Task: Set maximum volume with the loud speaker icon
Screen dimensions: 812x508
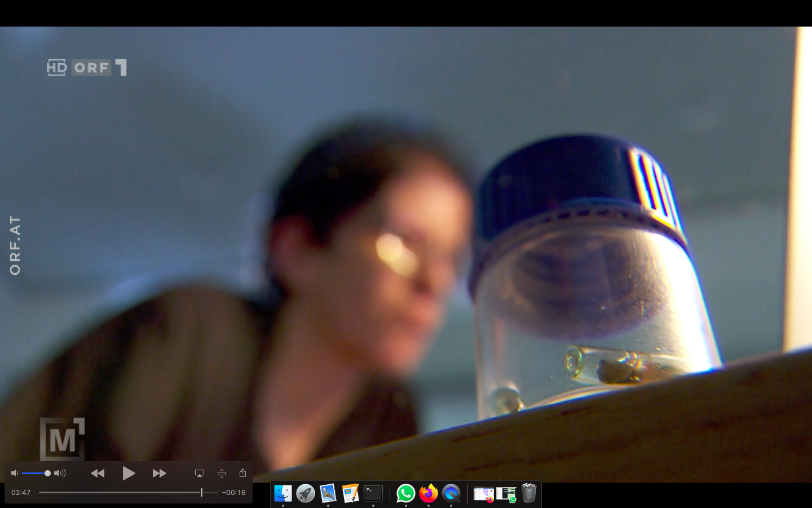Action: click(x=60, y=473)
